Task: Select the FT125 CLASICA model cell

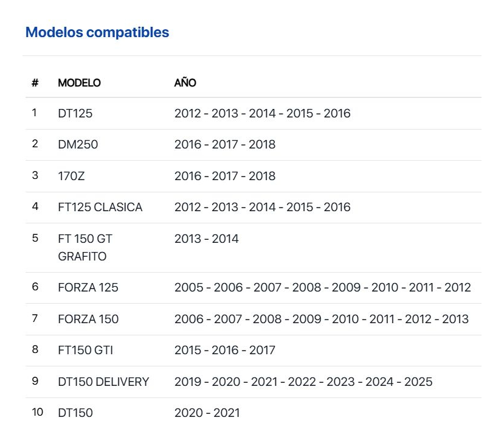Action: [100, 207]
